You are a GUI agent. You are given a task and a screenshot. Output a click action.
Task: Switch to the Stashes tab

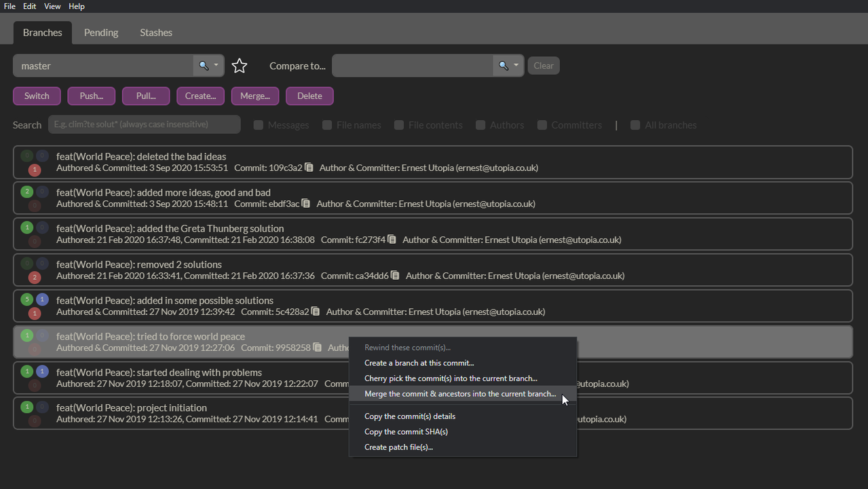click(156, 33)
